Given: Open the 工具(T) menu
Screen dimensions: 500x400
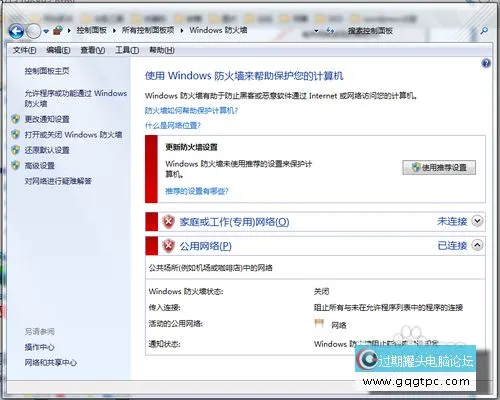Looking at the screenshot, I should point(127,50).
